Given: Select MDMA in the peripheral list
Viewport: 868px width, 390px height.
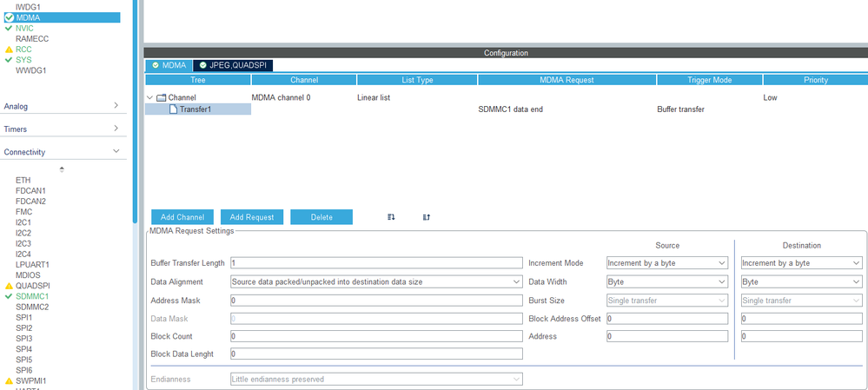Looking at the screenshot, I should pos(61,17).
